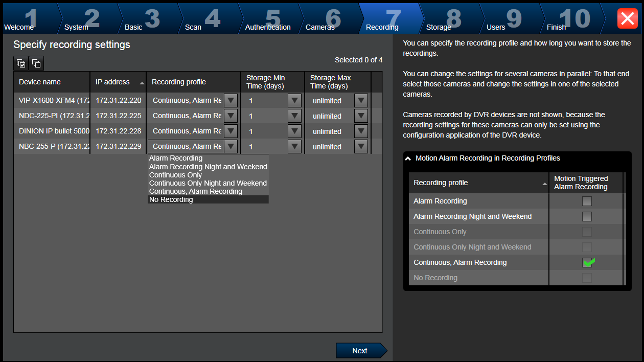
Task: Click IP address 172.31.22.225 cell
Action: [118, 116]
